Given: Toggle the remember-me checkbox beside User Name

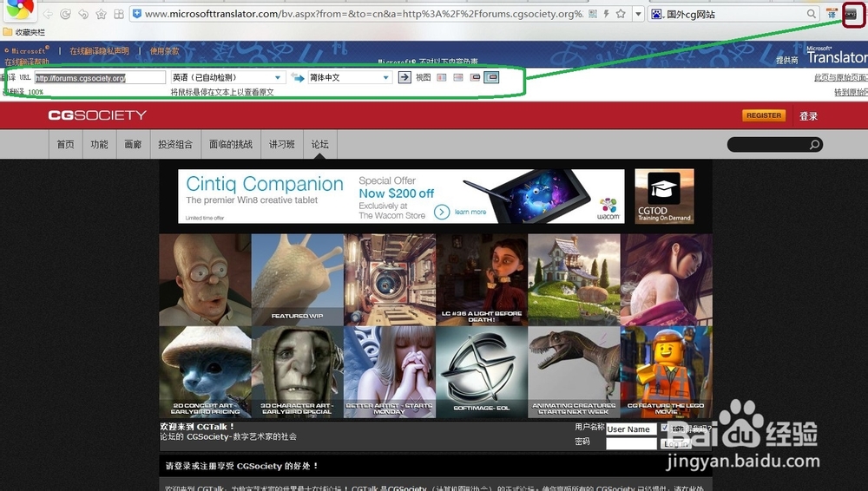Looking at the screenshot, I should 665,428.
